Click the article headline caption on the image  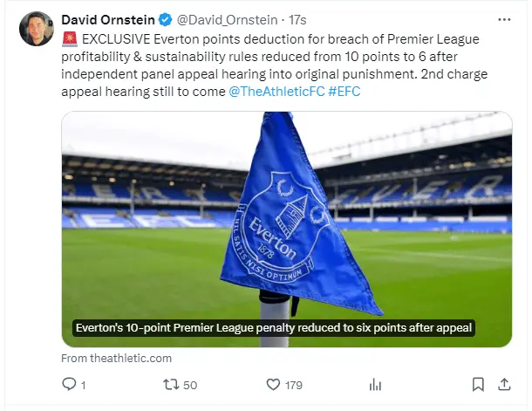(274, 328)
